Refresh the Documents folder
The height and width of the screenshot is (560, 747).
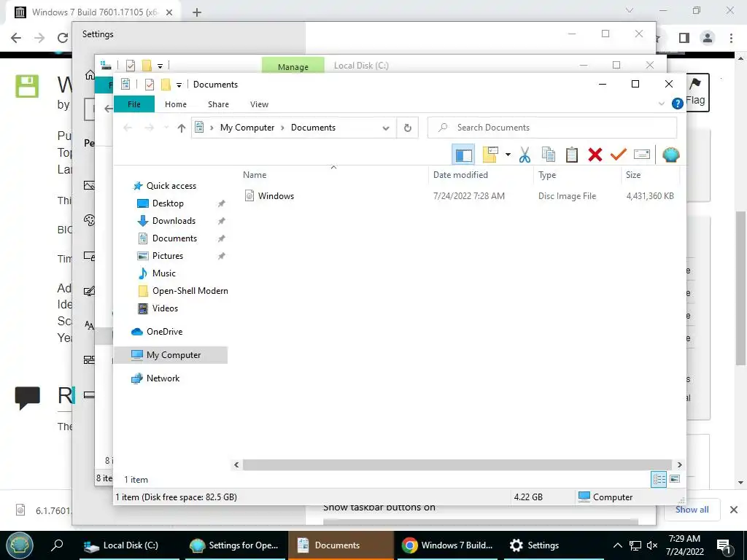tap(407, 128)
